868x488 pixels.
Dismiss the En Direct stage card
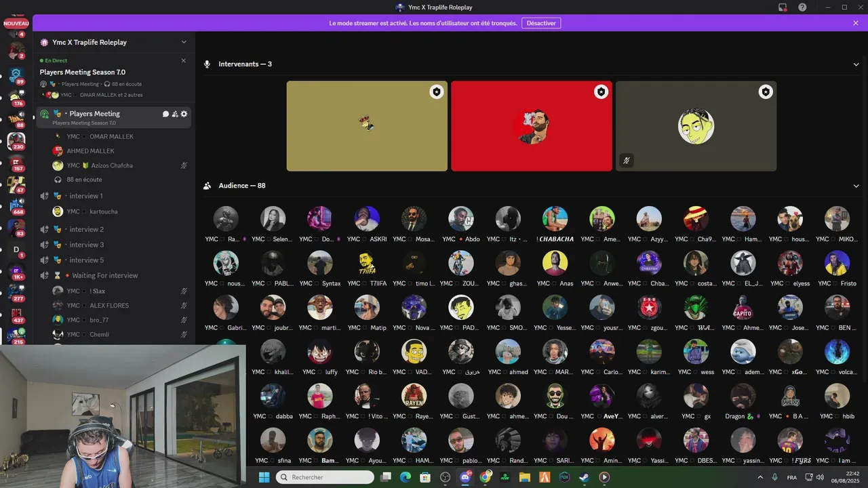[183, 60]
